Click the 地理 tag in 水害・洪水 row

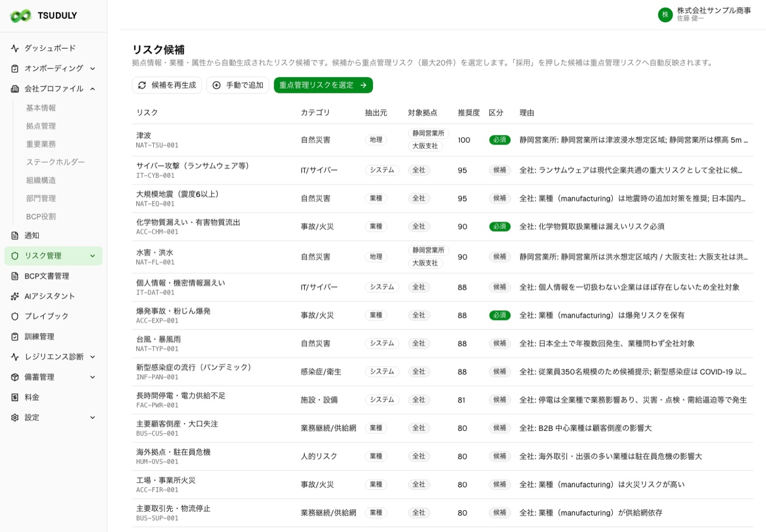376,257
